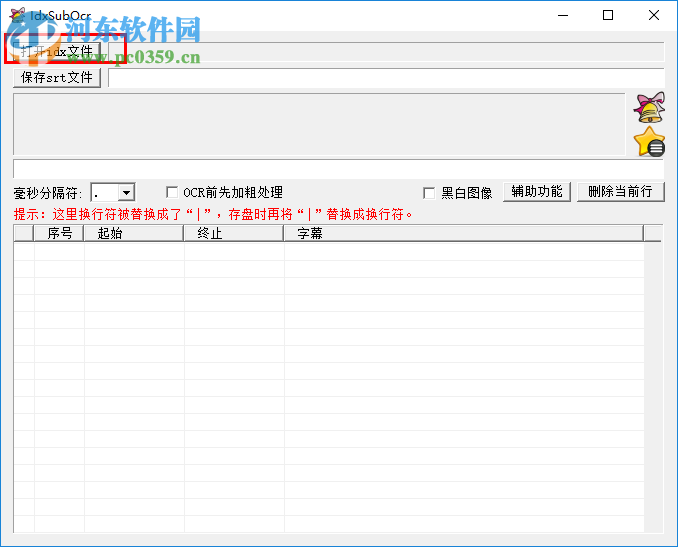Click the idx file path field
678x547 pixels.
click(386, 52)
